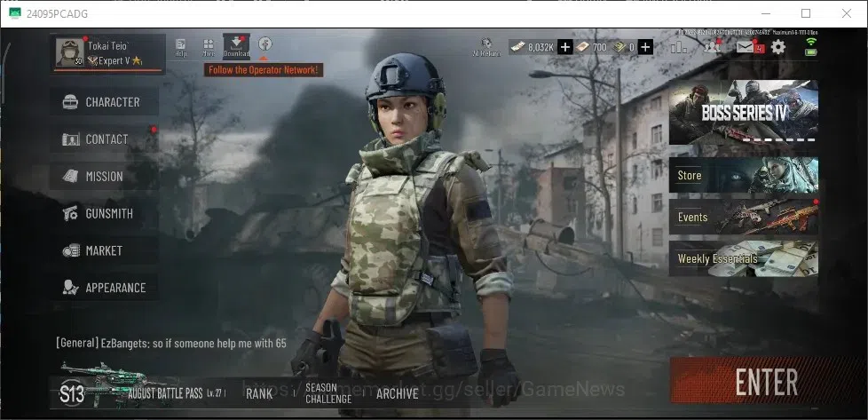Click the player avatar portrait
The image size is (868, 420).
pos(70,52)
